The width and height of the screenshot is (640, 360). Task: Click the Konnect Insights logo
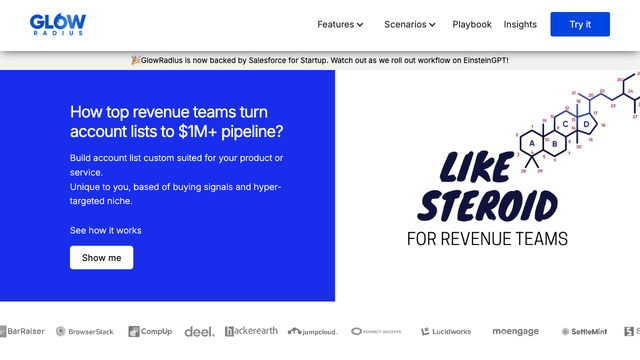[x=376, y=331]
